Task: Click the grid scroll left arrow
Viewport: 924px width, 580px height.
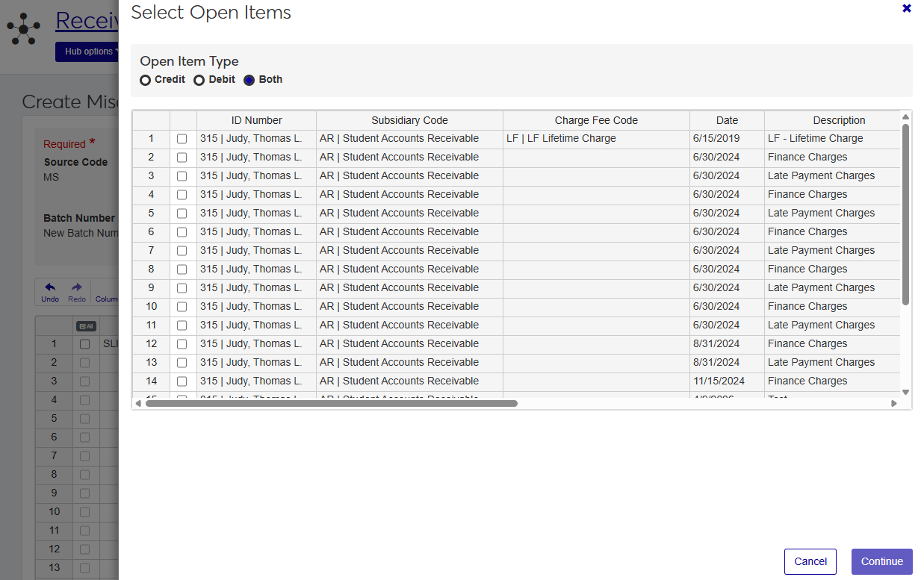Action: (x=138, y=403)
